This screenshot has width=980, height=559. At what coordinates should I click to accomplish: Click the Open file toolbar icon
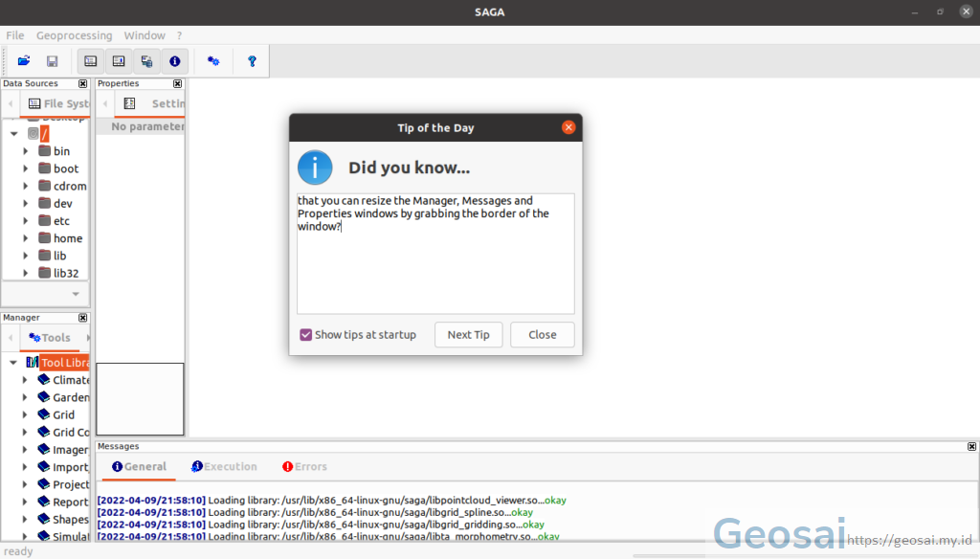[x=24, y=60]
